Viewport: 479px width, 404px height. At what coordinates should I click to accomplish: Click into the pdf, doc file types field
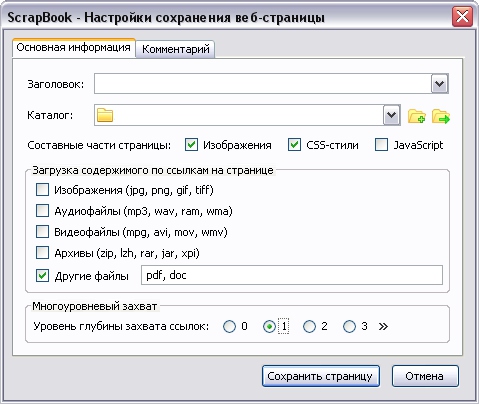click(x=292, y=275)
